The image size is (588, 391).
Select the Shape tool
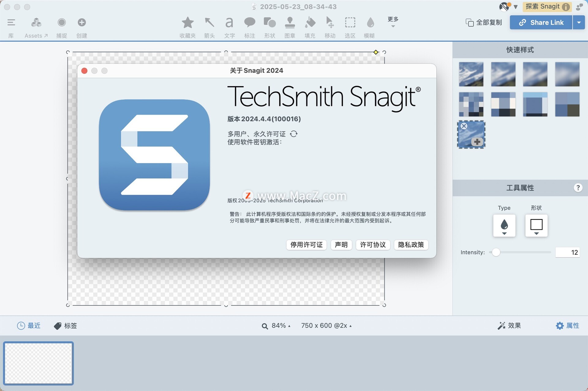coord(270,22)
